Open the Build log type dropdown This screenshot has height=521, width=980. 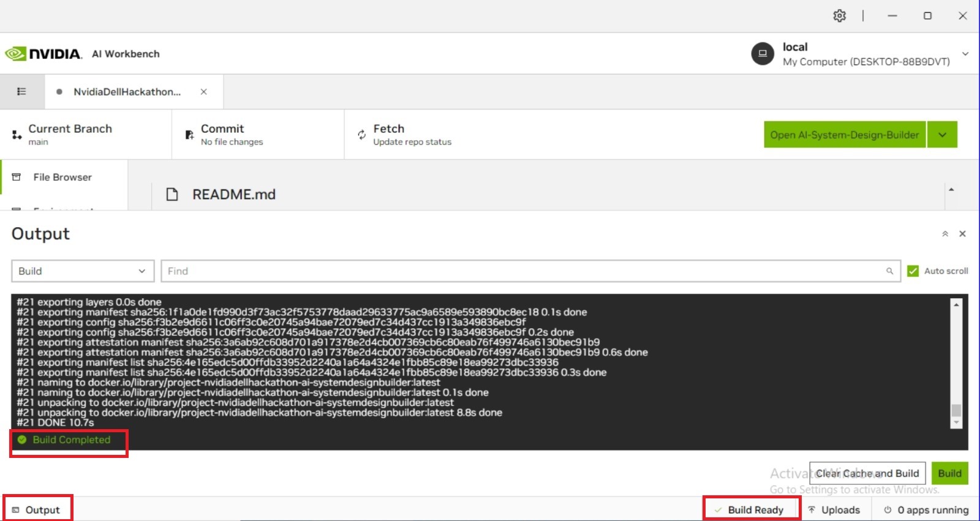point(82,271)
